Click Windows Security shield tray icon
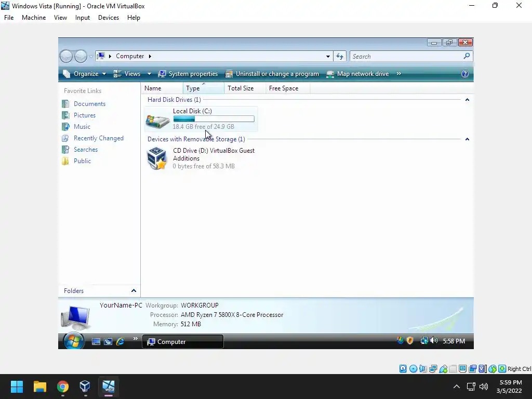This screenshot has width=532, height=399. click(x=410, y=341)
